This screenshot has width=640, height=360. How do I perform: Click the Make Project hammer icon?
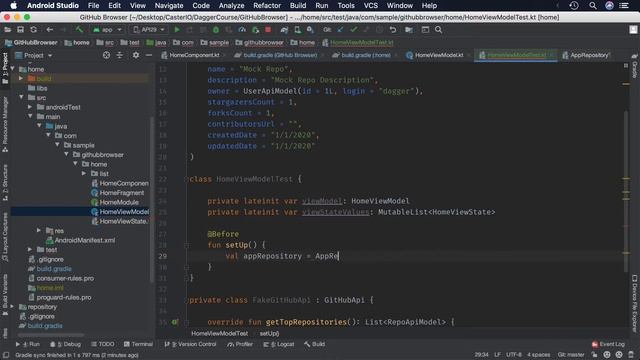pyautogui.click(x=79, y=30)
